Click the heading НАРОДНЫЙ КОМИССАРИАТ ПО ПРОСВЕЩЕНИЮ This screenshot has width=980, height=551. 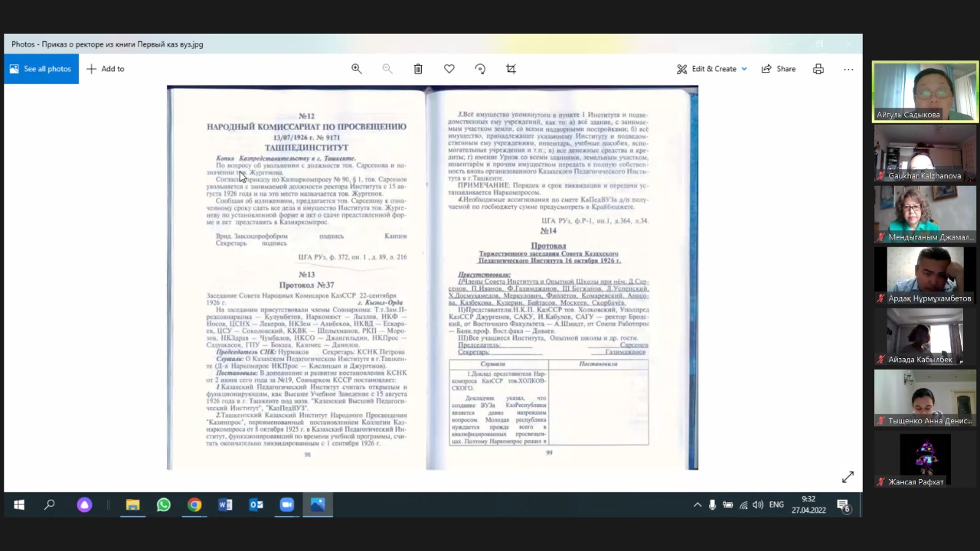coord(306,127)
